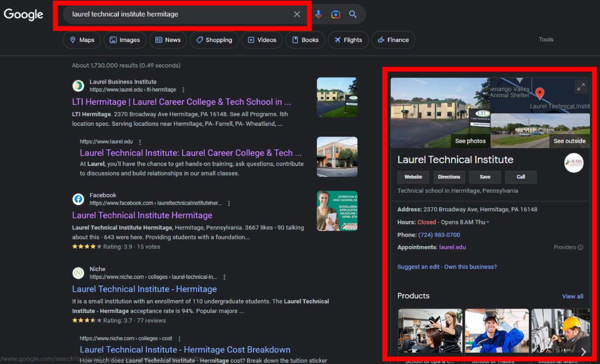The image size is (600, 364).
Task: Open more options for Laurel Business Institute result
Action: click(183, 90)
